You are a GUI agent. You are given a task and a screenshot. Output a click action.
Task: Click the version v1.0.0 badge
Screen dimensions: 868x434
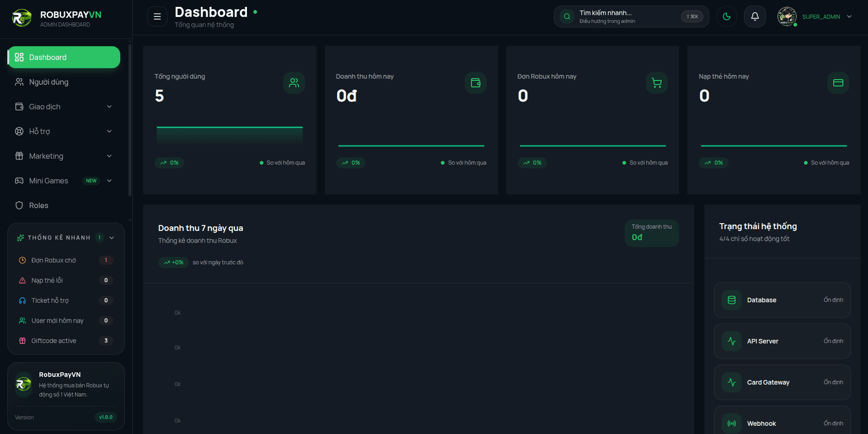coord(106,417)
